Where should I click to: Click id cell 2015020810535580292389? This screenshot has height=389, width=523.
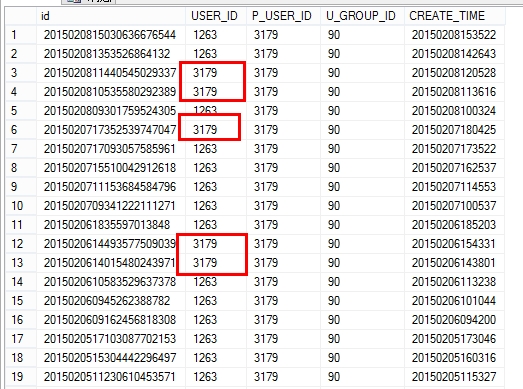coord(110,92)
